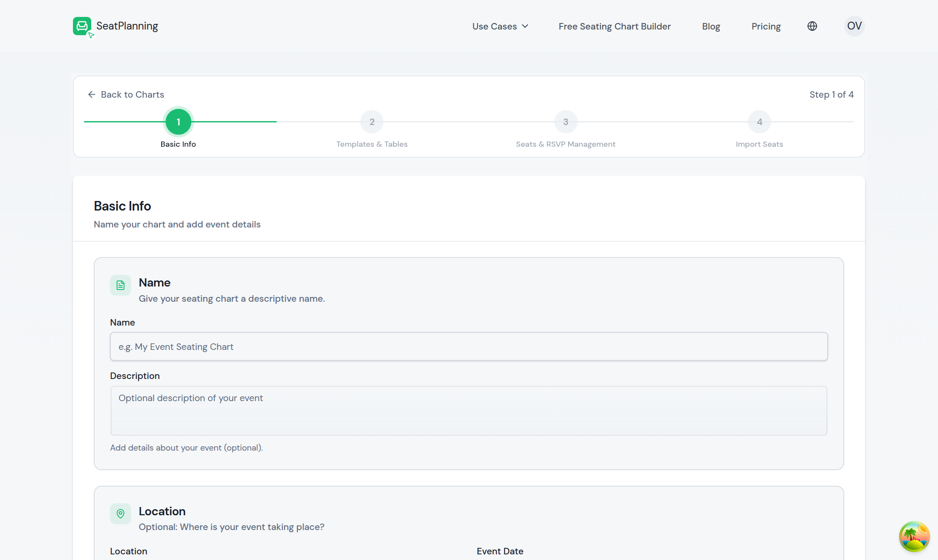Open the Pricing page
938x560 pixels.
766,26
